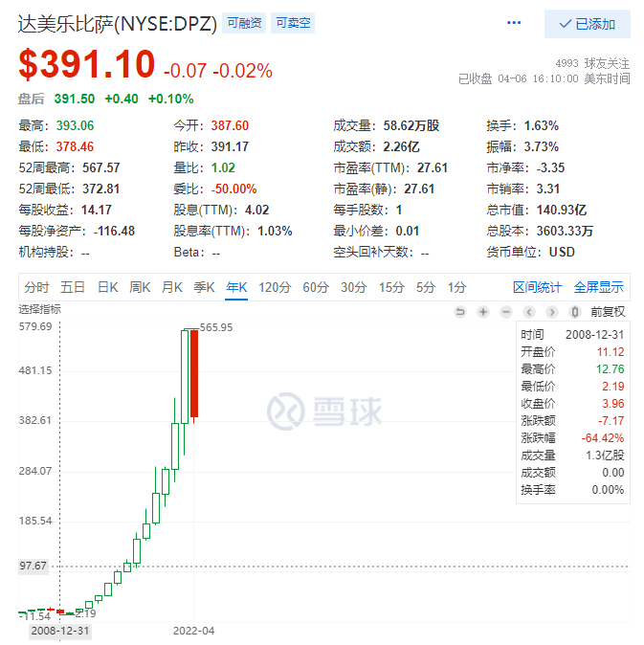
Task: Switch to the 120分 chart tab
Action: 275,287
